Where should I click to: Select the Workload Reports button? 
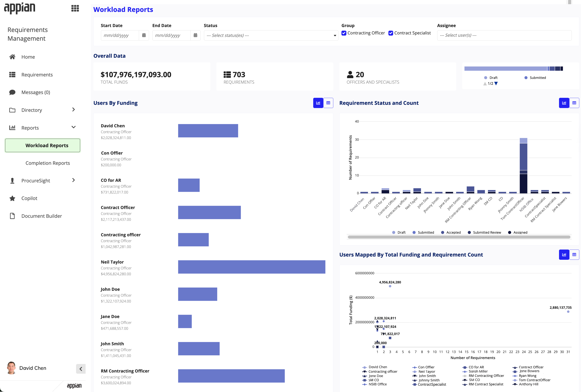(x=42, y=145)
